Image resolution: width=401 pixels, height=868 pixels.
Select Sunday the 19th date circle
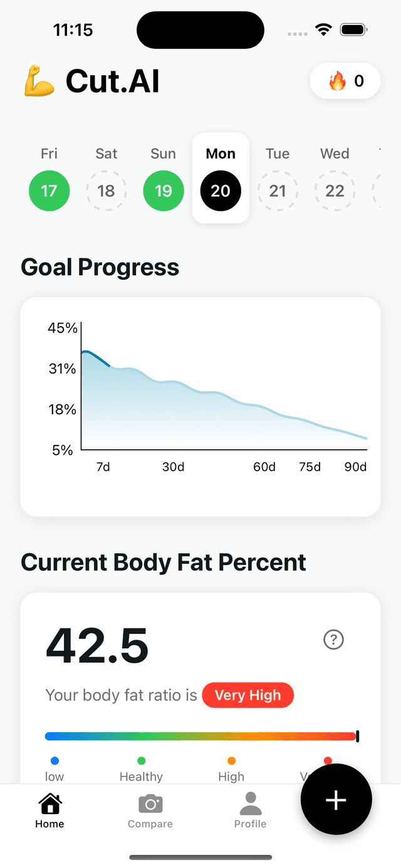click(x=164, y=190)
